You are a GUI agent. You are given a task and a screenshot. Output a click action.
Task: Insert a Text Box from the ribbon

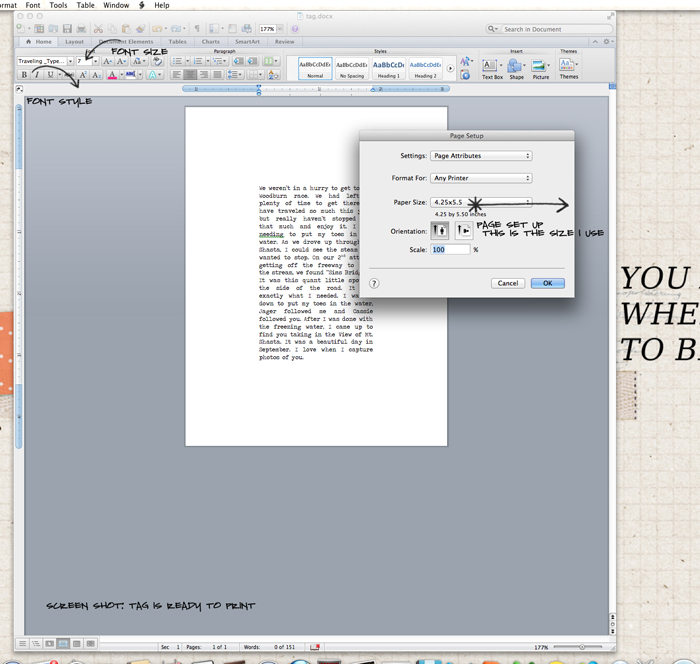(x=492, y=66)
